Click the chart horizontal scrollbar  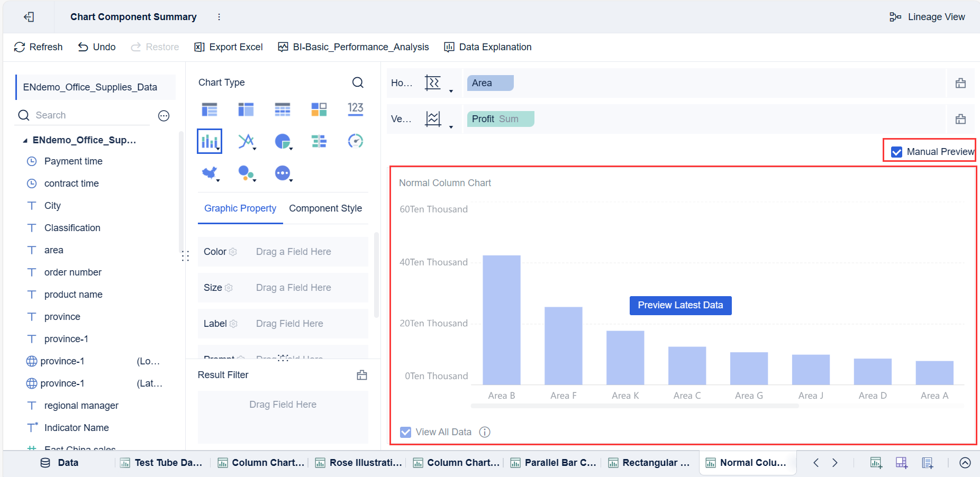click(634, 406)
